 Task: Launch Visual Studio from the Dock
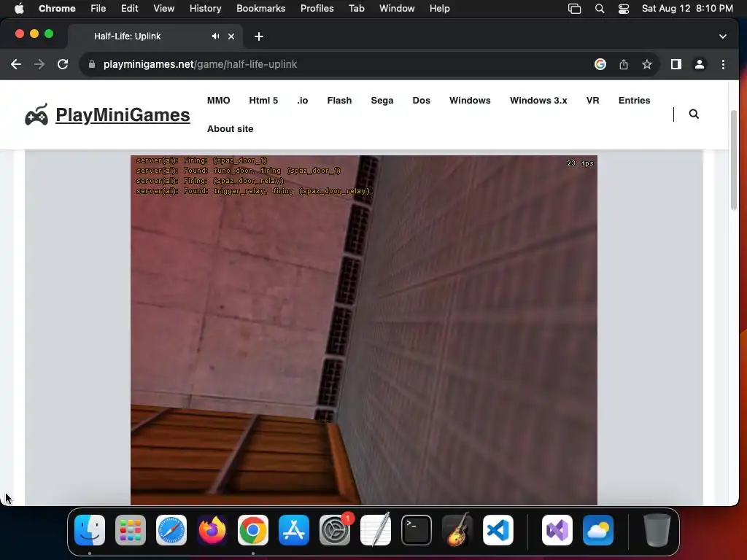(x=557, y=530)
